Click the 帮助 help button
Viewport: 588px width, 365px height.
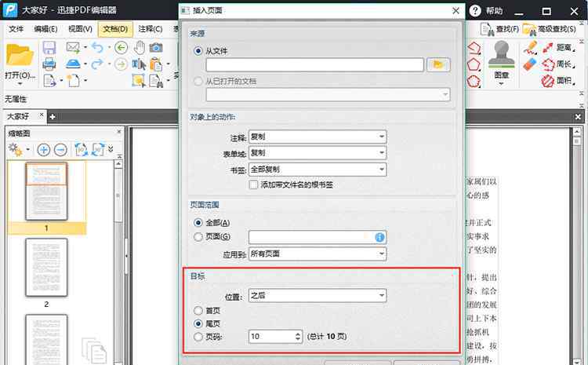coord(487,11)
